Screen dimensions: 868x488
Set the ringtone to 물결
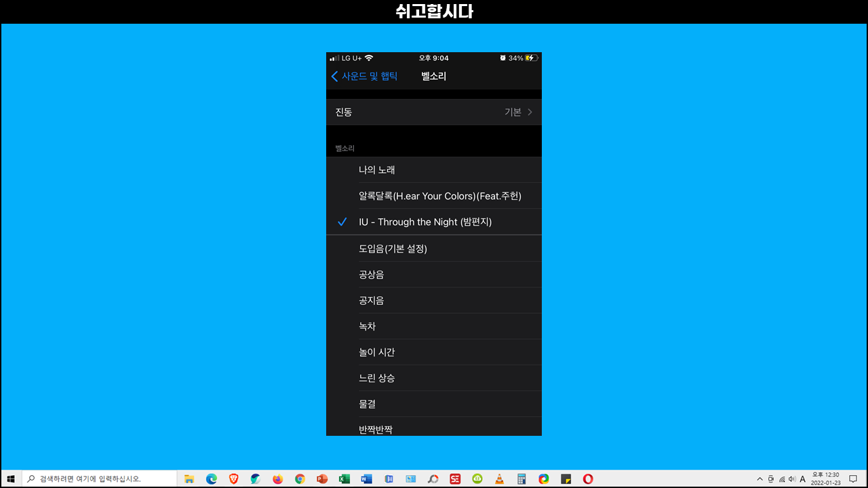pyautogui.click(x=434, y=403)
